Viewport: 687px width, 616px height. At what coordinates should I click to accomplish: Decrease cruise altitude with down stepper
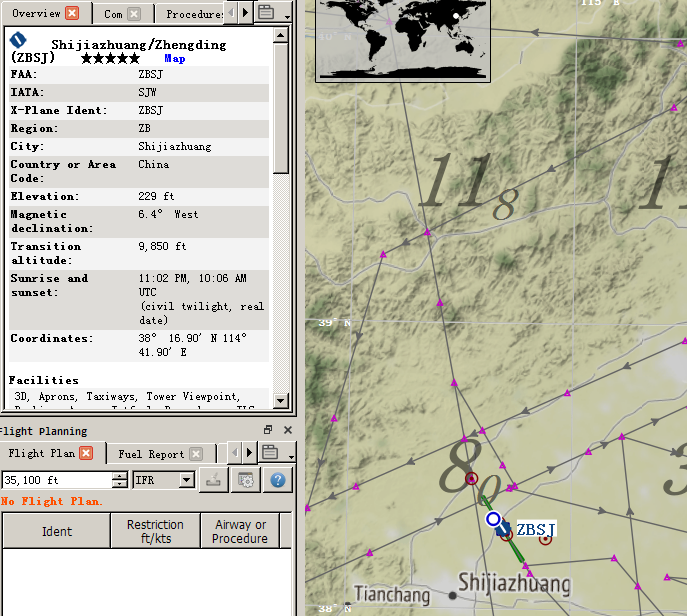pyautogui.click(x=120, y=484)
